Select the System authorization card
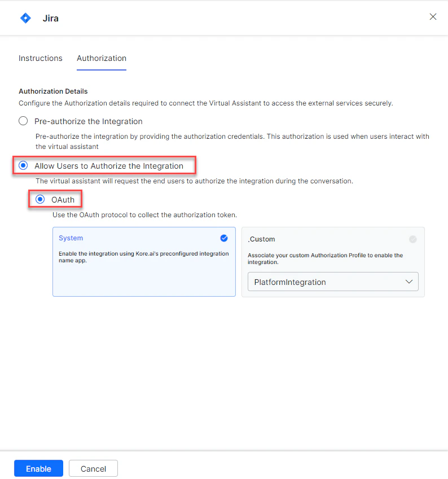 coord(144,262)
